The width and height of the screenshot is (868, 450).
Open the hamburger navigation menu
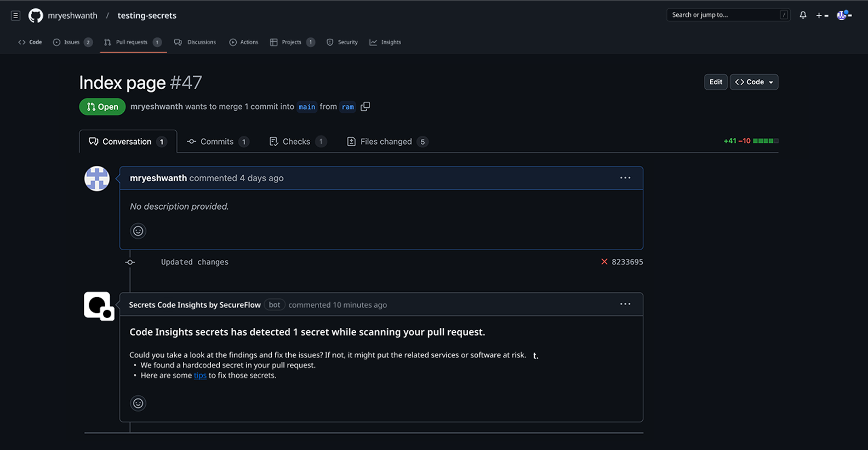click(x=16, y=15)
